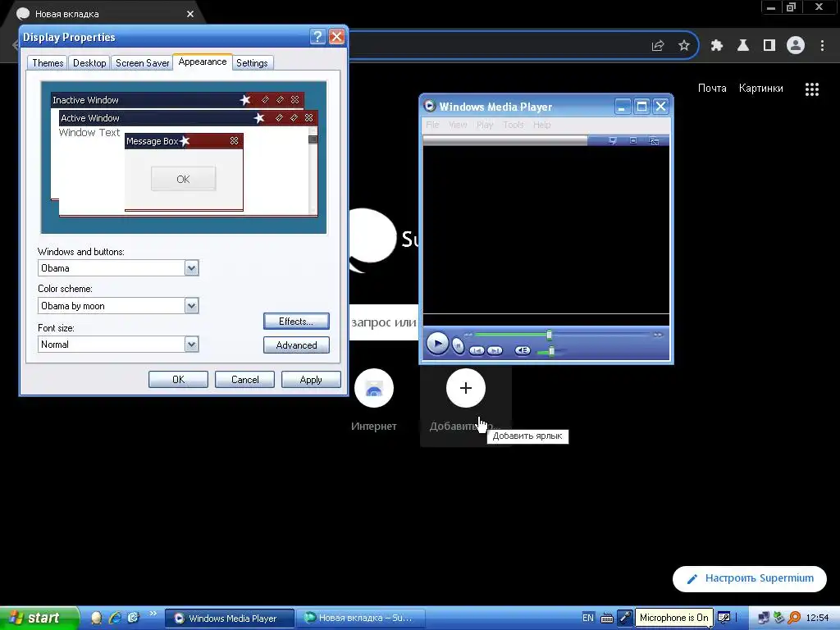Click the flask experiments icon in the browser toolbar
Screen dimensions: 840x630
click(742, 46)
